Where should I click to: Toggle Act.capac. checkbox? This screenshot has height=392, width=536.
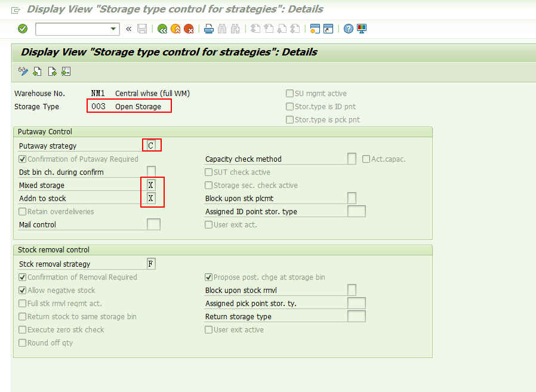pyautogui.click(x=366, y=159)
